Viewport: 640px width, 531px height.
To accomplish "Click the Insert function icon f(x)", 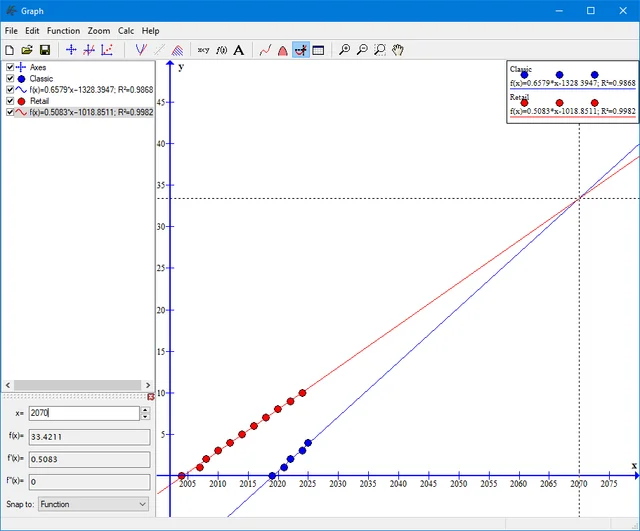I will 221,49.
